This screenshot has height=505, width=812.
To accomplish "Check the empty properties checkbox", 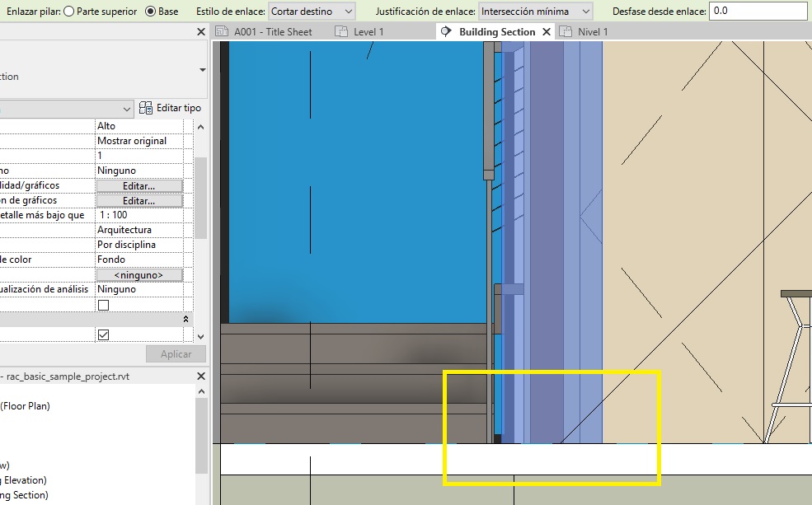I will click(x=103, y=305).
